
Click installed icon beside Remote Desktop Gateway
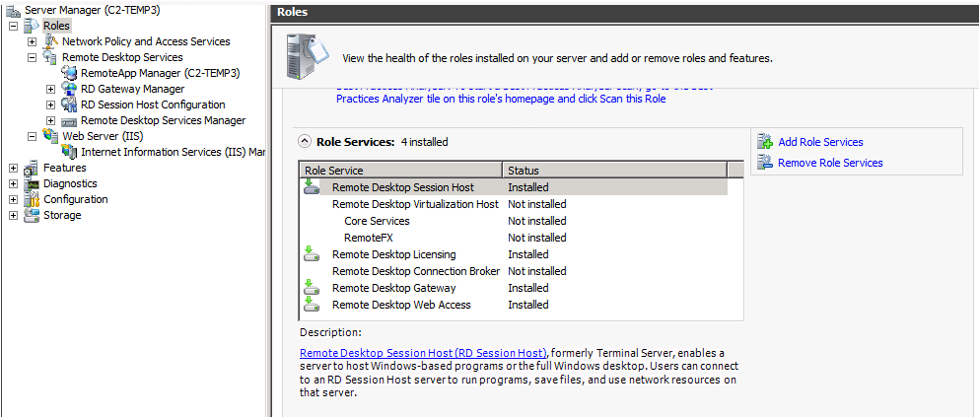312,288
